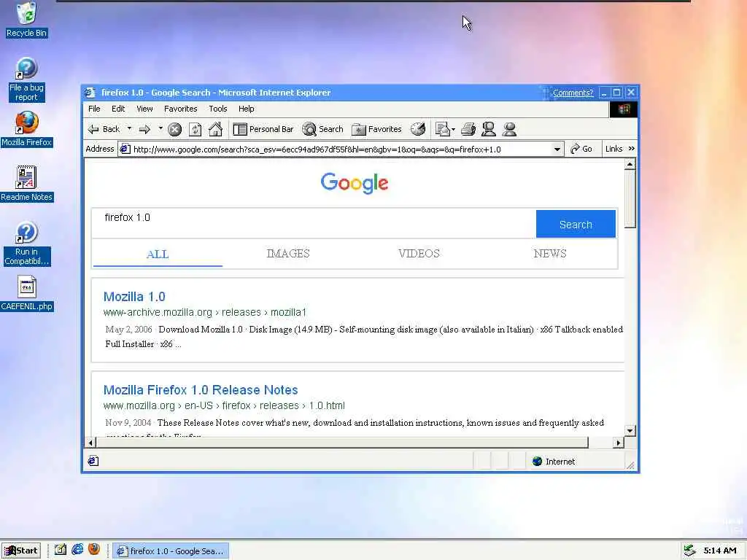Click the vertical scrollbar thumb
747x560 pixels.
pos(630,199)
